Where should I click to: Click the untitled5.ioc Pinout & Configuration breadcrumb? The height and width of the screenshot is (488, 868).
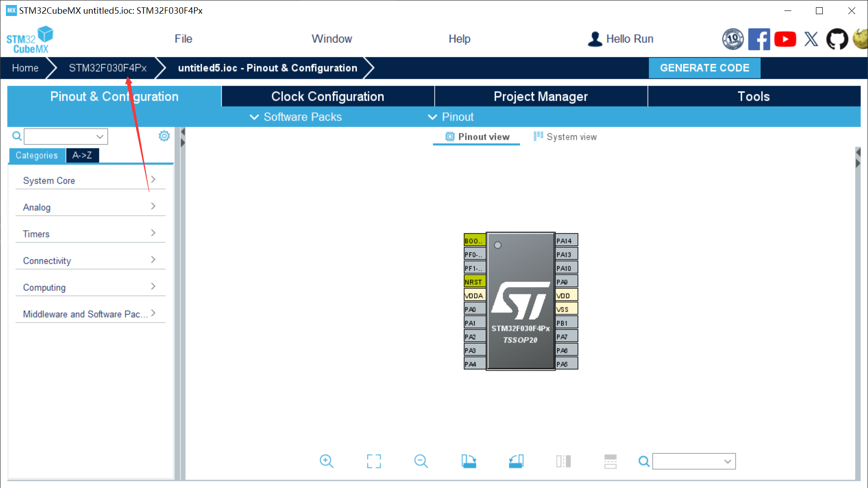click(x=268, y=68)
